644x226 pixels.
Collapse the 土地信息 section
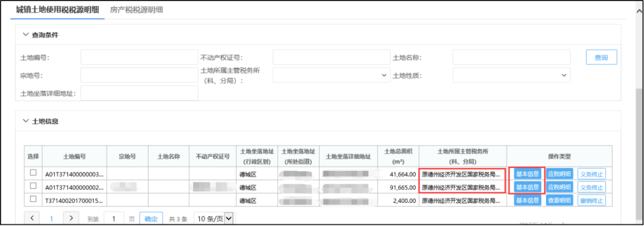[26, 121]
